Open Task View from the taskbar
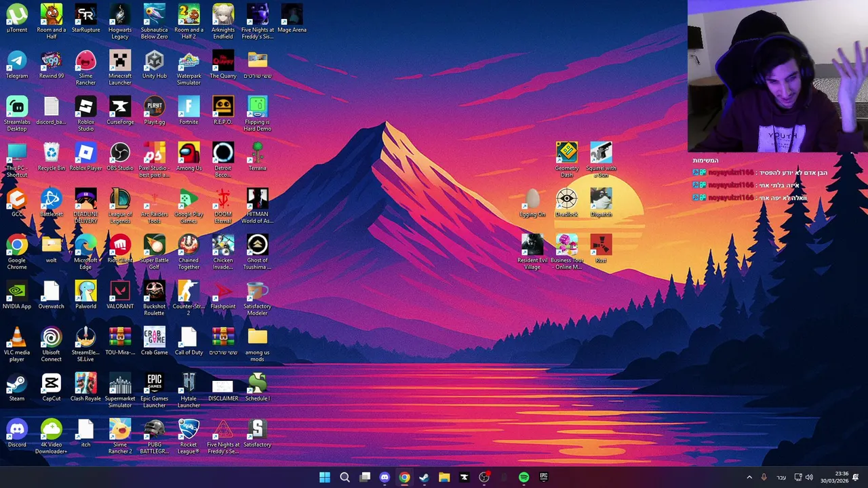This screenshot has height=488, width=868. (x=365, y=477)
